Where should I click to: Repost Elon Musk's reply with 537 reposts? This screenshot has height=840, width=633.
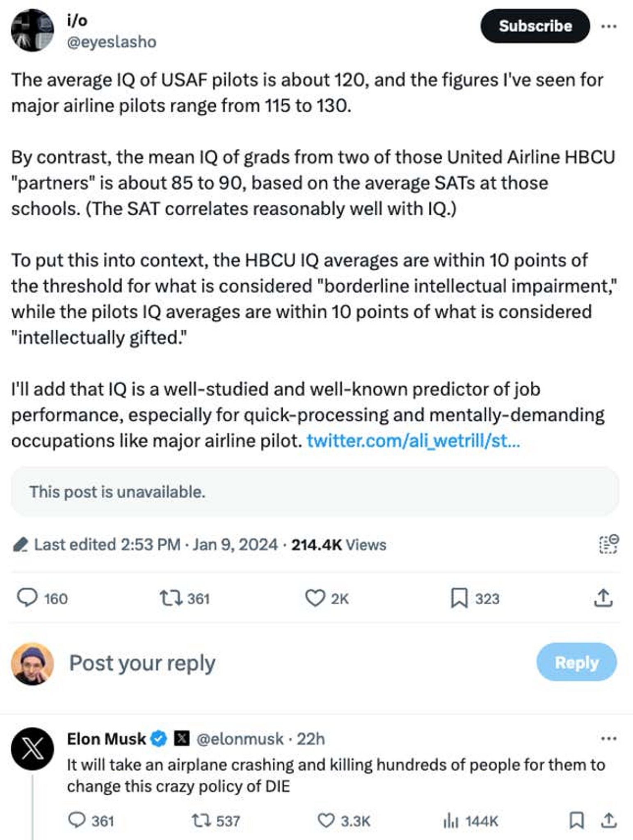(x=201, y=821)
